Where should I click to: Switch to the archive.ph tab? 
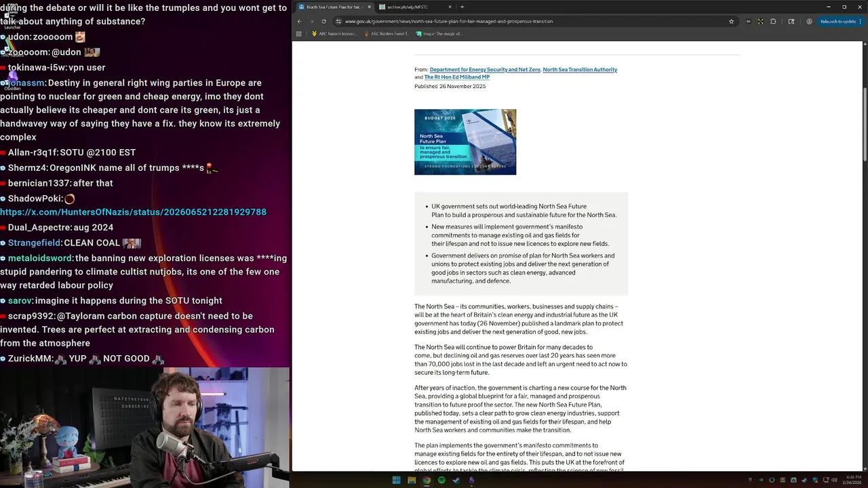[x=415, y=7]
